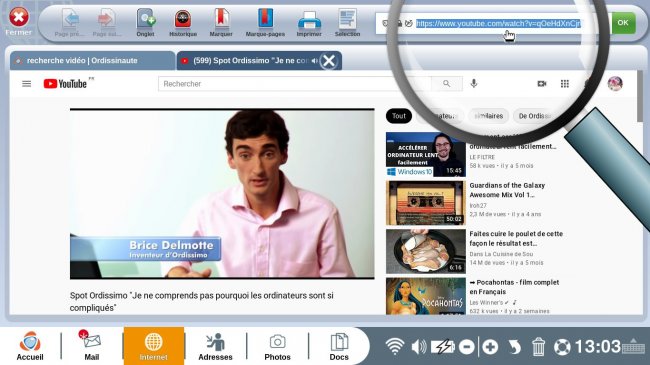Open Marque-pages bookmarks list
Image resolution: width=650 pixels, height=365 pixels.
(x=265, y=19)
